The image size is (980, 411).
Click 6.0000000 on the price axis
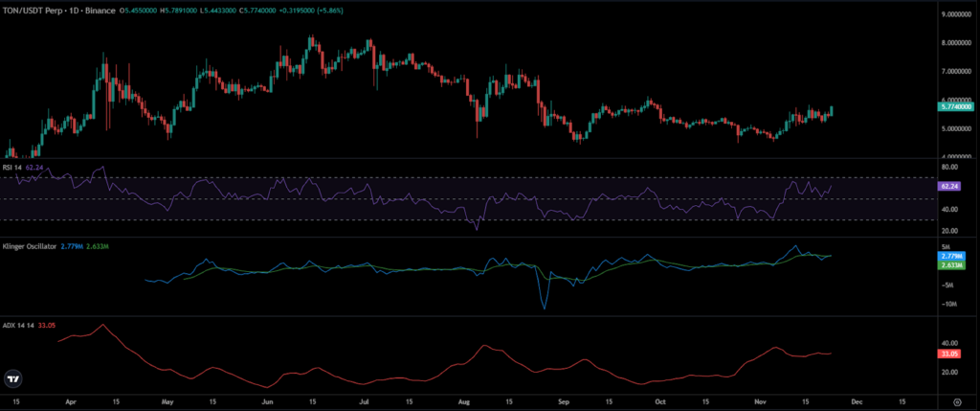pos(957,100)
